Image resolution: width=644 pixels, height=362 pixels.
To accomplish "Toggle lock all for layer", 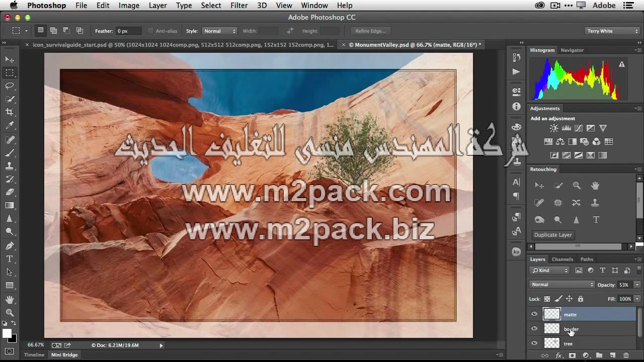I will pyautogui.click(x=580, y=299).
